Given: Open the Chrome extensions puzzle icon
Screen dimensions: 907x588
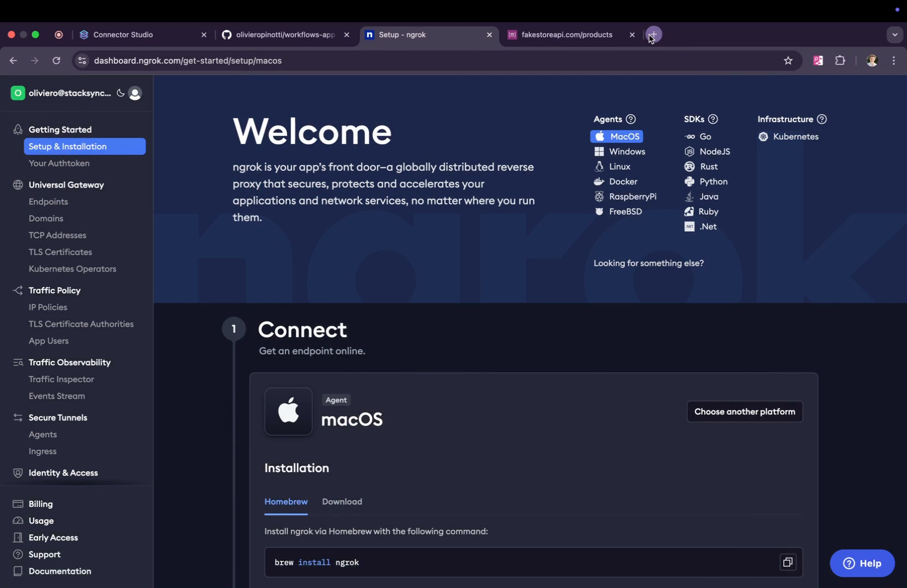Looking at the screenshot, I should click(x=840, y=61).
